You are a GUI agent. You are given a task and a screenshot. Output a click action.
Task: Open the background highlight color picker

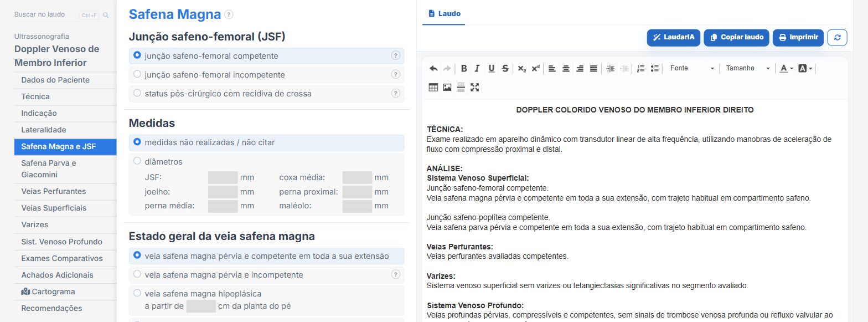(x=805, y=68)
